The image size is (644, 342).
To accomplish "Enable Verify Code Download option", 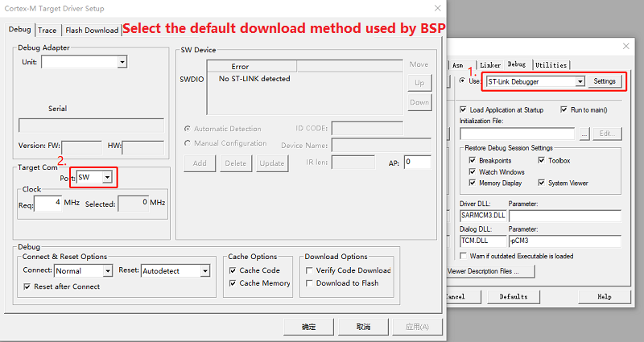I will (x=310, y=270).
